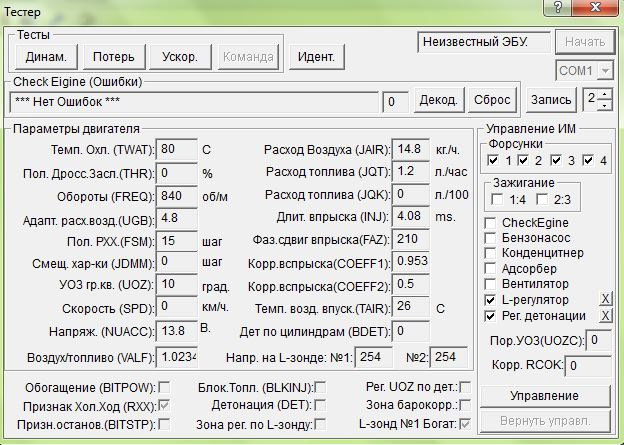
Task: Enable the Адсорбер checkbox
Action: (490, 269)
